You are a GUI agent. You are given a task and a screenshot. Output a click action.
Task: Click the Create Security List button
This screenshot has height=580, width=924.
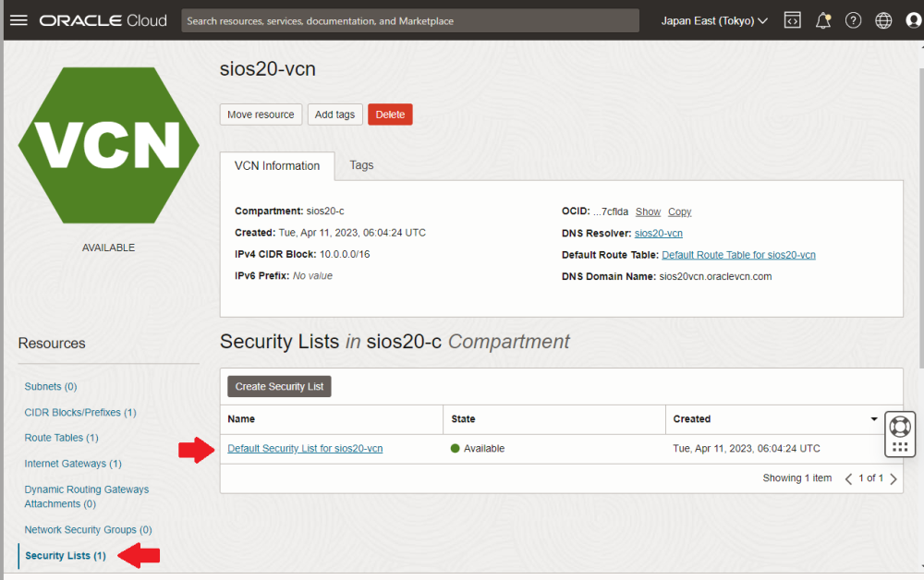(279, 386)
